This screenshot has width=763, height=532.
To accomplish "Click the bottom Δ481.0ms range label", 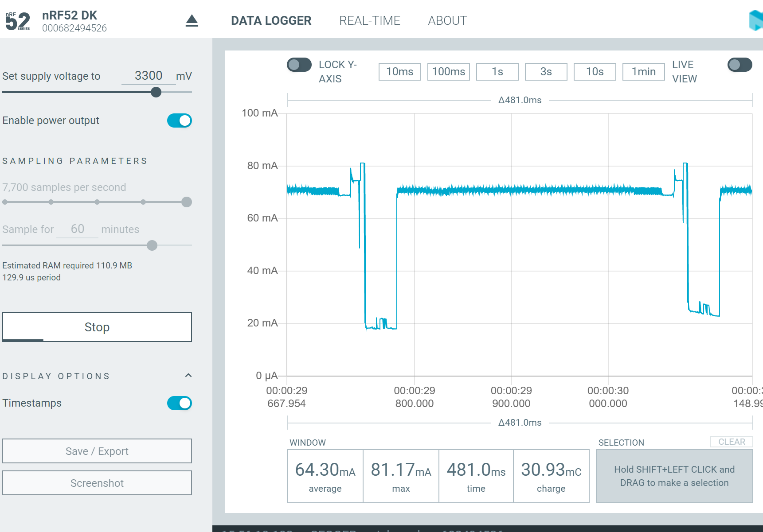I will 520,423.
